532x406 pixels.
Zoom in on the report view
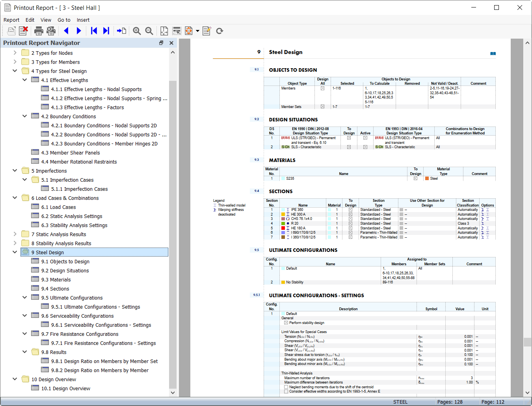click(x=137, y=31)
